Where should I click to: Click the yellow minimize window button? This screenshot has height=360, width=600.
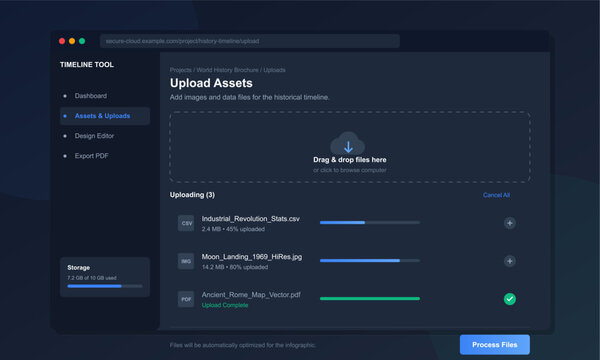72,41
